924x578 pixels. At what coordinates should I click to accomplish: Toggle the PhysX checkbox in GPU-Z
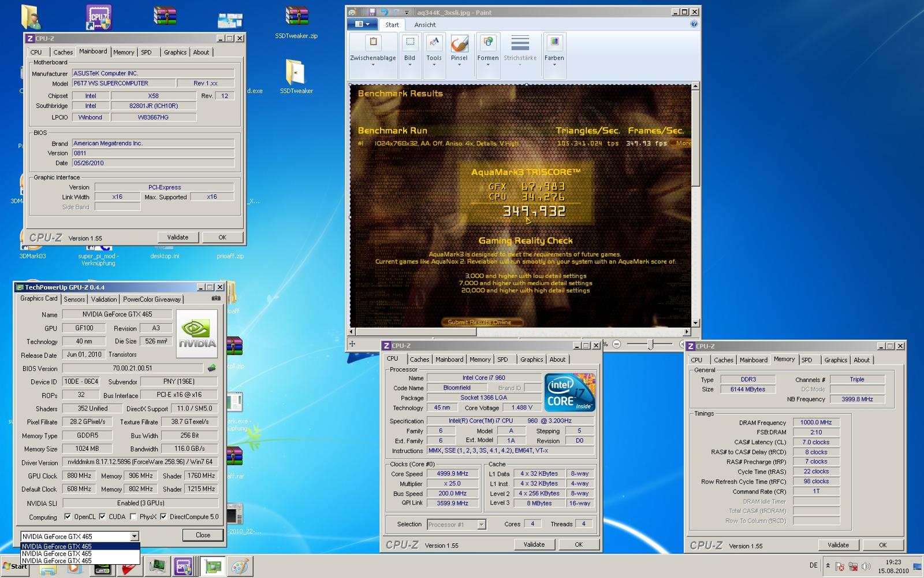[x=133, y=517]
